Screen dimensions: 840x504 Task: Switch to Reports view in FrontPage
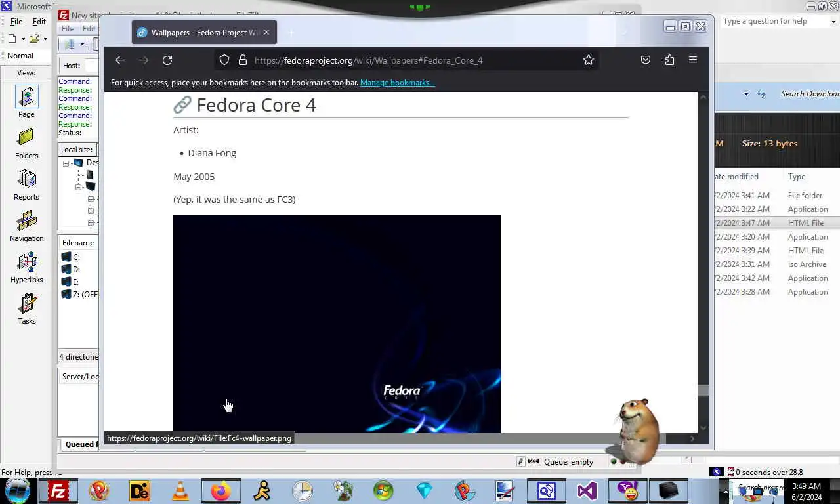tap(26, 185)
